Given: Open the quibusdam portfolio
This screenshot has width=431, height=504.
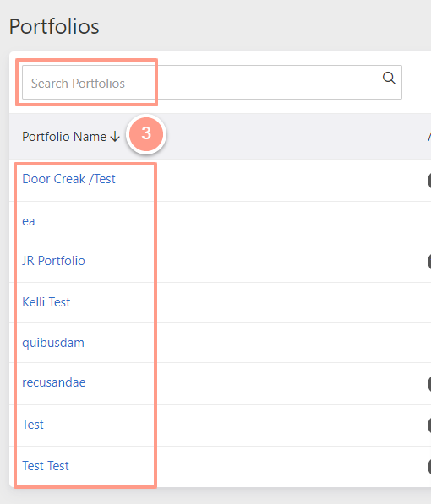Looking at the screenshot, I should point(53,343).
